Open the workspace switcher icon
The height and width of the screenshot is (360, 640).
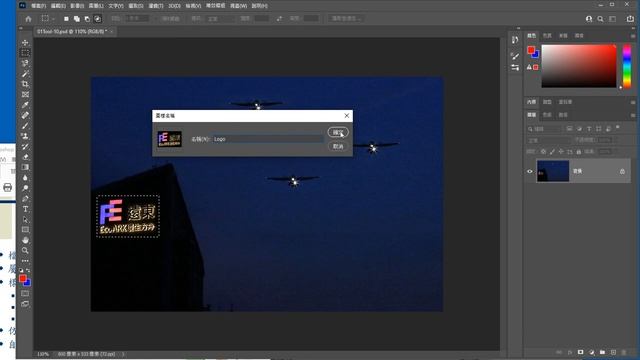(613, 19)
